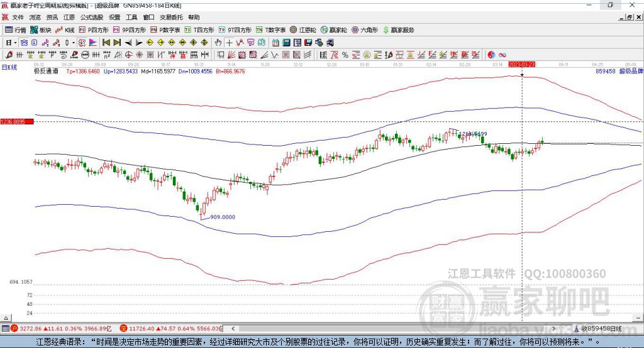644x348 pixels.
Task: Open the 板块 sector view
Action: [40, 30]
